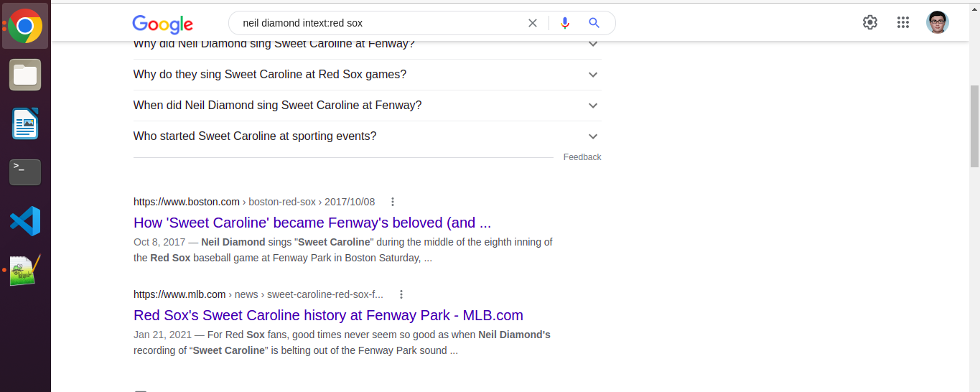Expand 'Why do they sing Sweet Caroline at Red Sox games?'
This screenshot has width=980, height=392.
point(367,75)
